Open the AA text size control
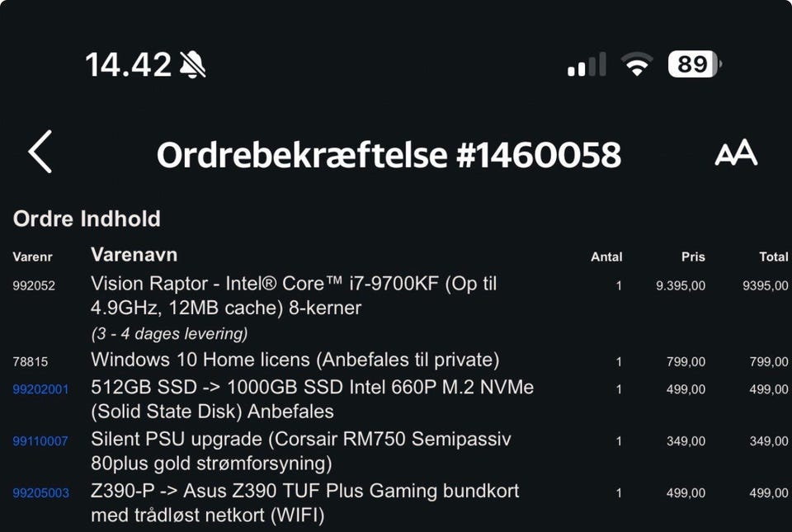Screen dimensions: 792x532 click(x=736, y=153)
